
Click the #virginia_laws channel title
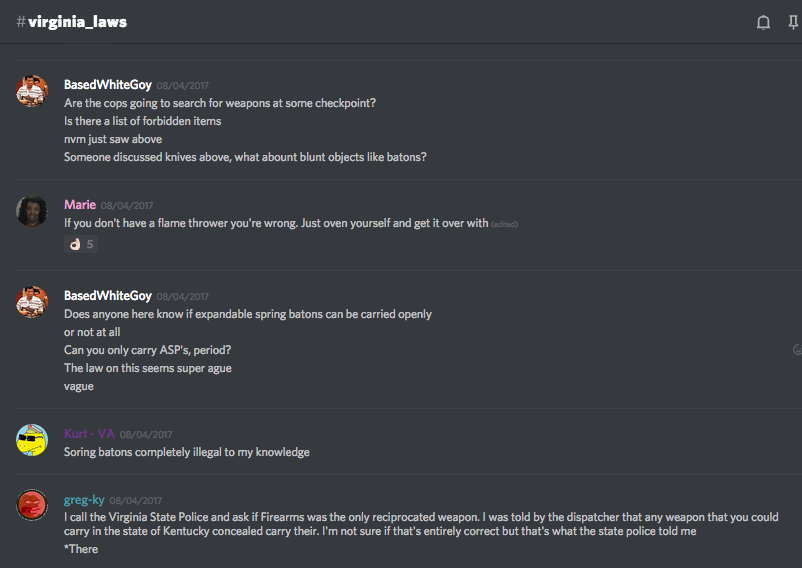tap(71, 22)
